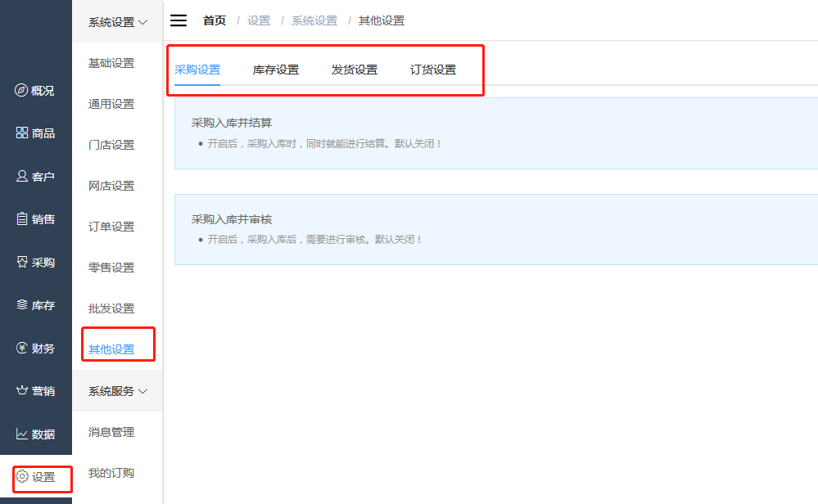Image resolution: width=818 pixels, height=504 pixels.
Task: Open 销售 sales section
Action: point(35,219)
